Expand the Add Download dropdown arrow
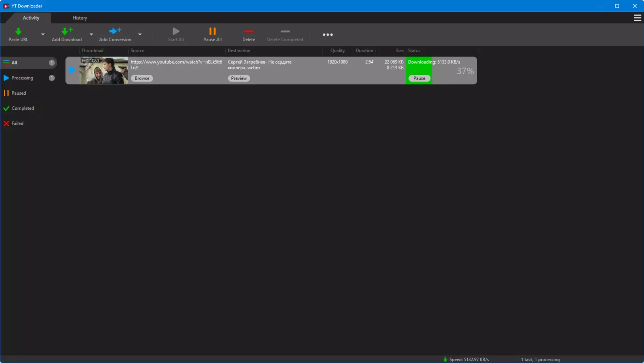The width and height of the screenshot is (644, 363). (91, 35)
